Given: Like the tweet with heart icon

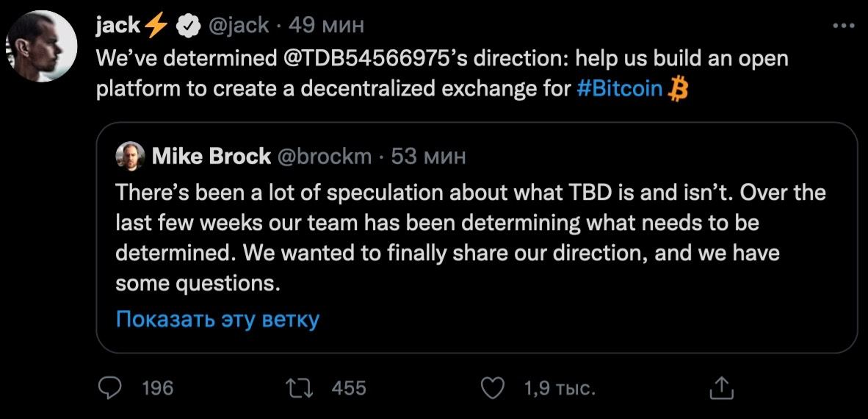Looking at the screenshot, I should tap(493, 388).
